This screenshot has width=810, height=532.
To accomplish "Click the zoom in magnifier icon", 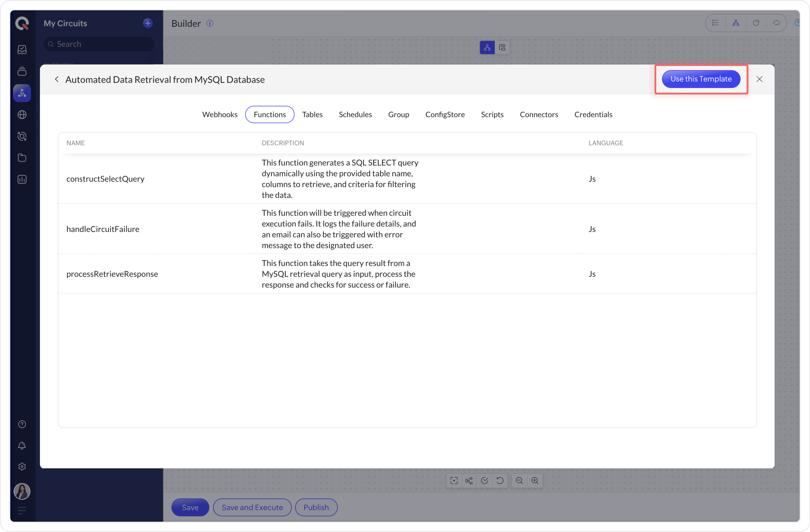I will (535, 481).
